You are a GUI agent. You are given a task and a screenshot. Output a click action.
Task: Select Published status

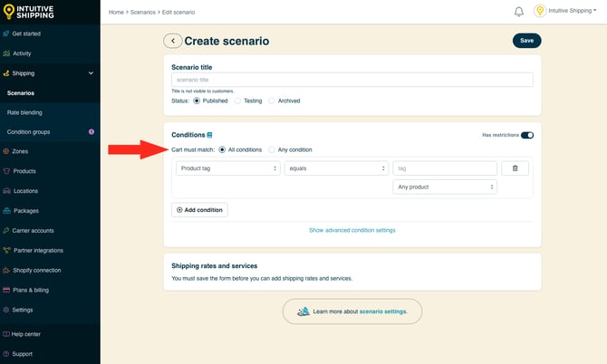(197, 101)
